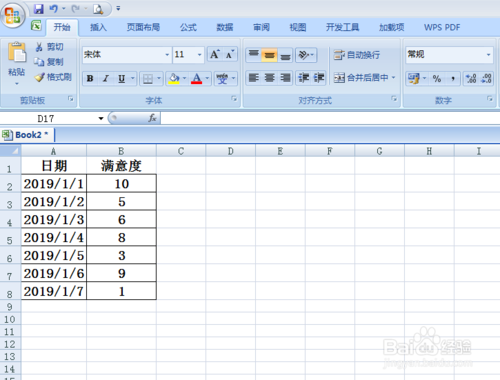Screen dimensions: 500x380
Task: Align text to the left
Action: [x=254, y=78]
